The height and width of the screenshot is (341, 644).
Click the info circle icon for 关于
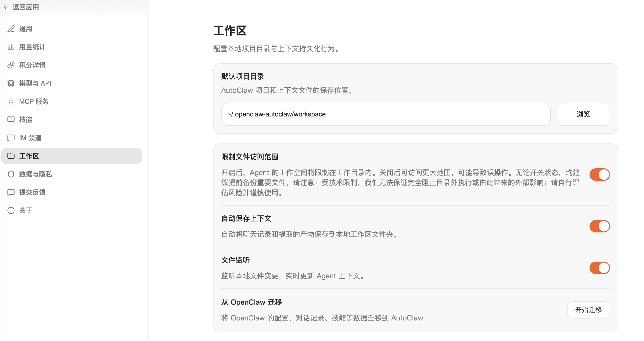11,210
